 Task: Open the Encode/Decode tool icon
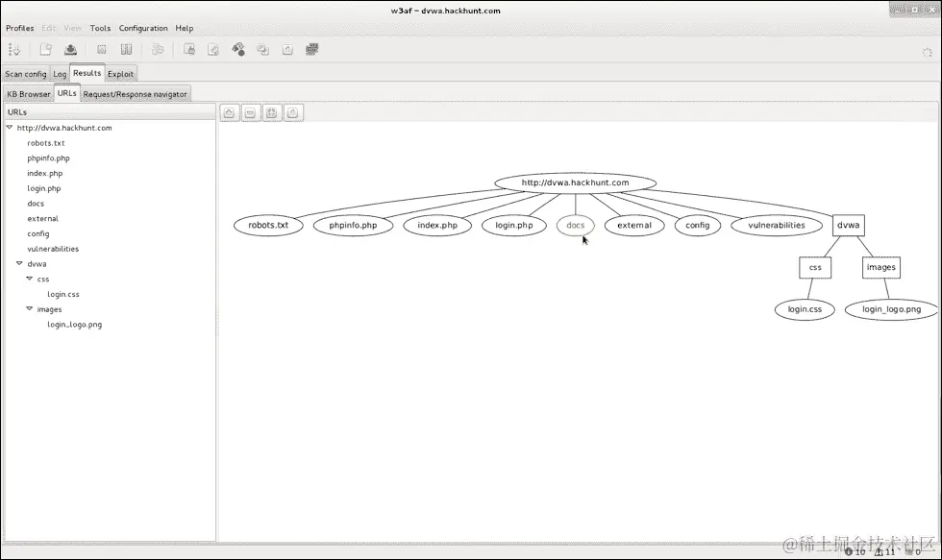(238, 50)
